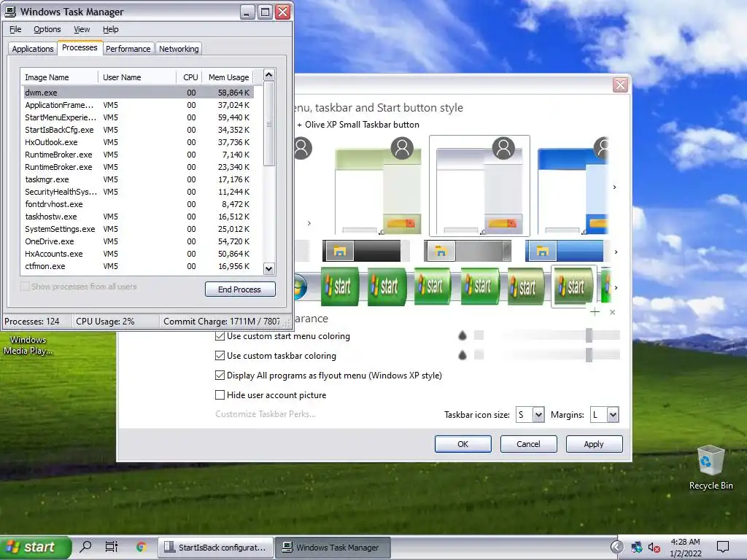Choose the blue taskbar style
747x560 pixels.
tap(564, 251)
